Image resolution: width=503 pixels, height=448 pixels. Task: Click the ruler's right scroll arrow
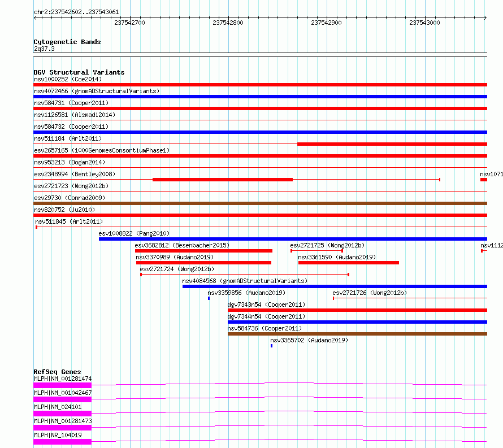click(x=485, y=18)
